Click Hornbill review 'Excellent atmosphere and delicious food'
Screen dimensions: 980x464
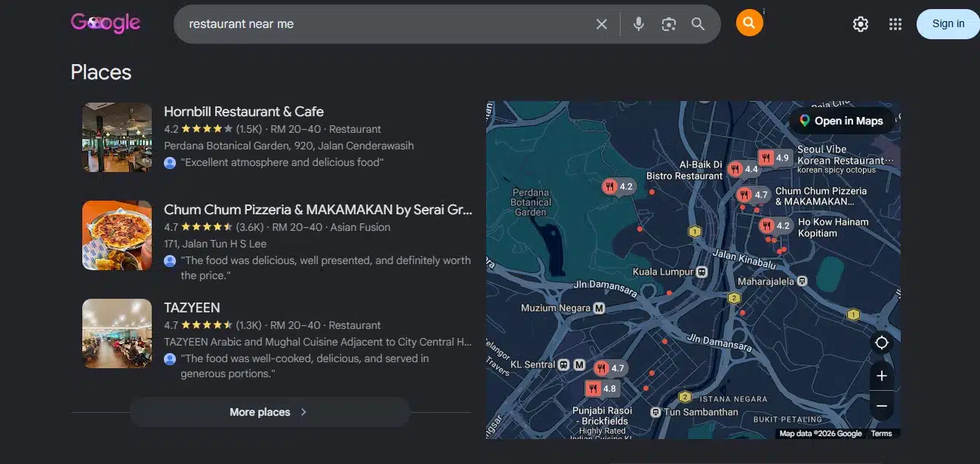tap(284, 162)
